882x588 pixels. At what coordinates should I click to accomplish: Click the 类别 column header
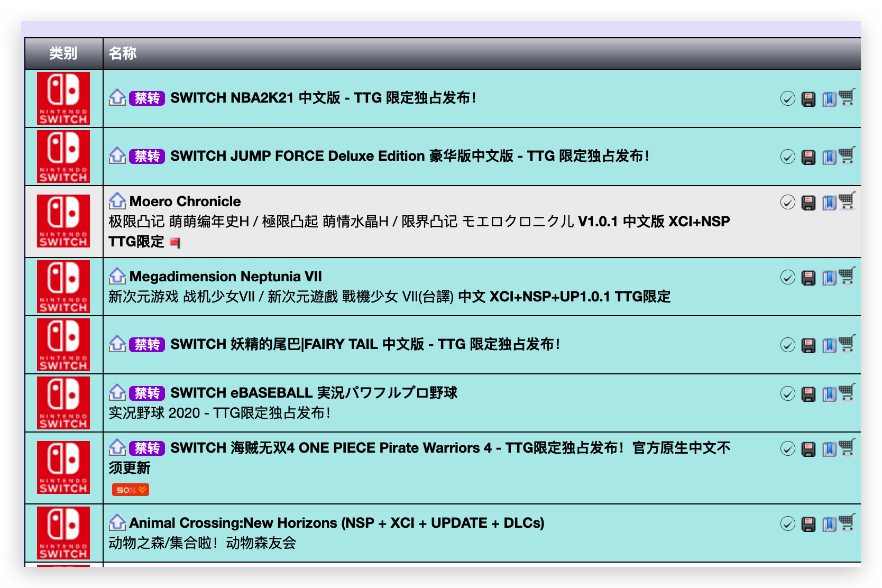click(x=63, y=53)
